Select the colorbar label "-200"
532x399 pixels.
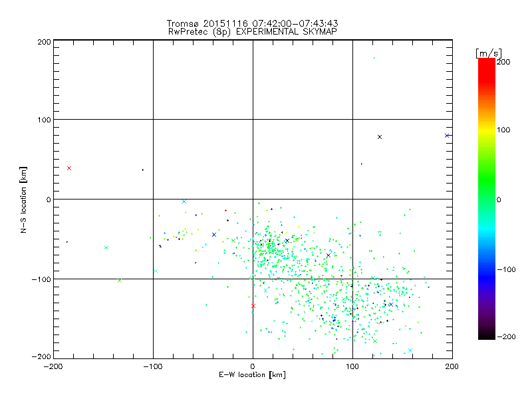(506, 336)
